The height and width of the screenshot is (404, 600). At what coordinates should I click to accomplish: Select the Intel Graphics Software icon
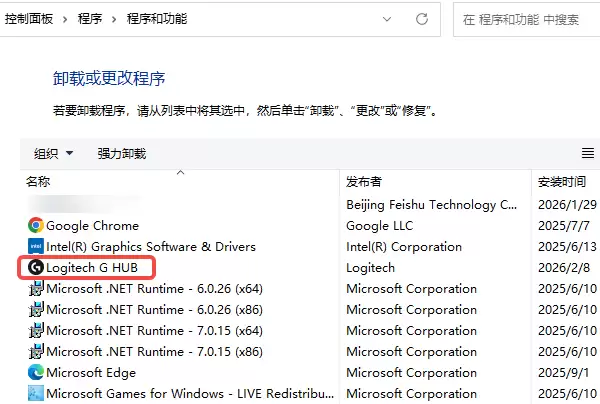[36, 246]
